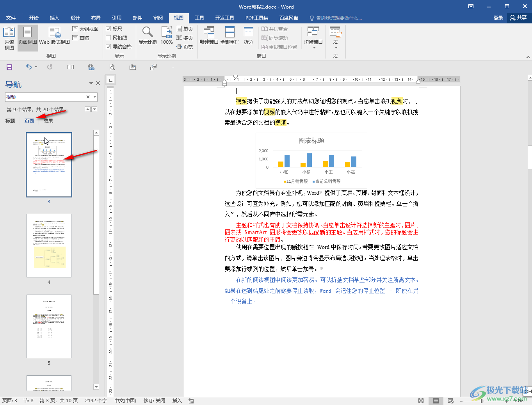Open the undo history dropdown arrow
The width and height of the screenshot is (532, 405).
click(x=36, y=67)
